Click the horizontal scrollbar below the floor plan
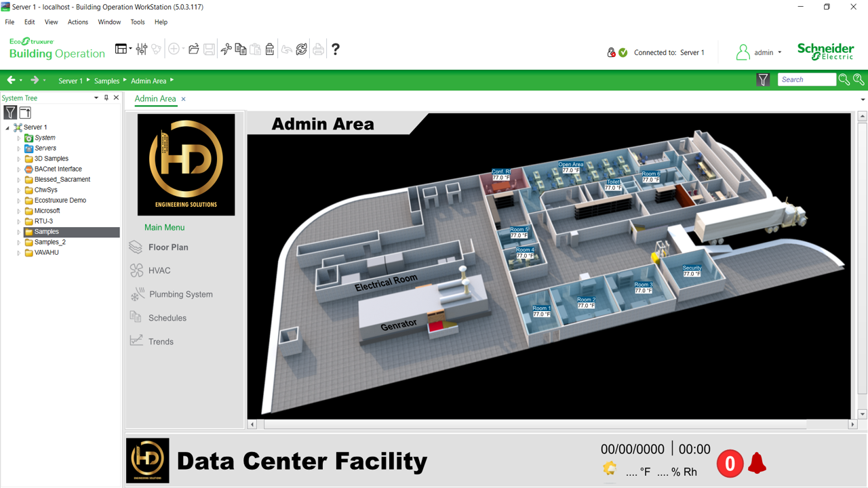 point(534,424)
